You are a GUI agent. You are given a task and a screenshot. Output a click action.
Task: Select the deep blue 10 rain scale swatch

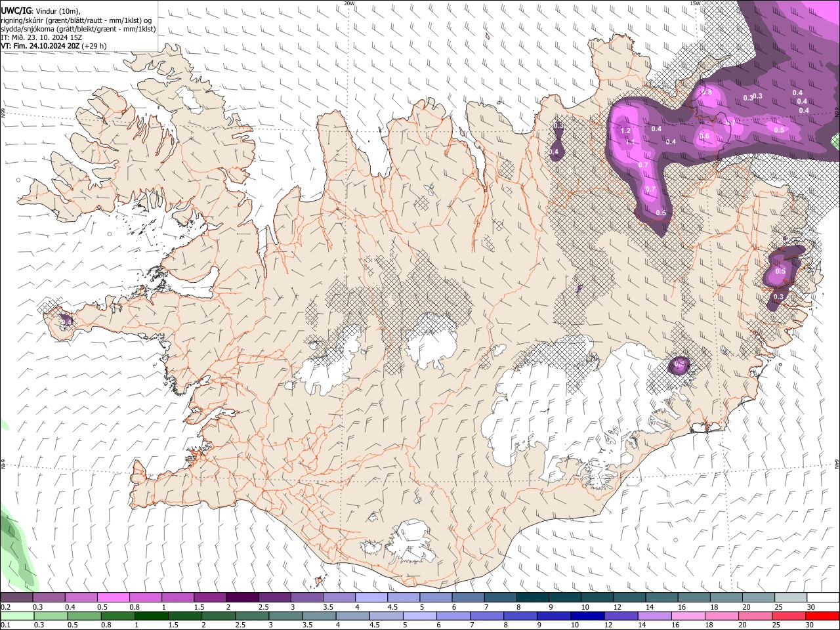tap(587, 616)
